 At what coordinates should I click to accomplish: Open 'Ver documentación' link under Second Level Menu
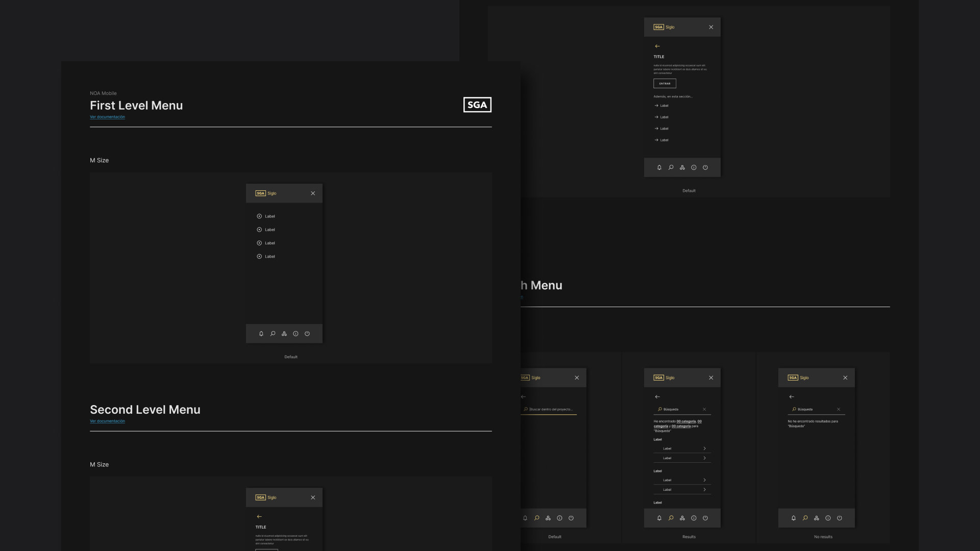107,421
